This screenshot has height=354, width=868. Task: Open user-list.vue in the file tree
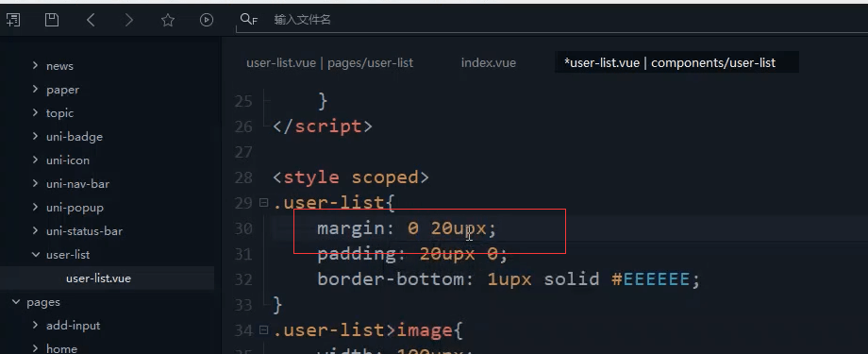[98, 278]
